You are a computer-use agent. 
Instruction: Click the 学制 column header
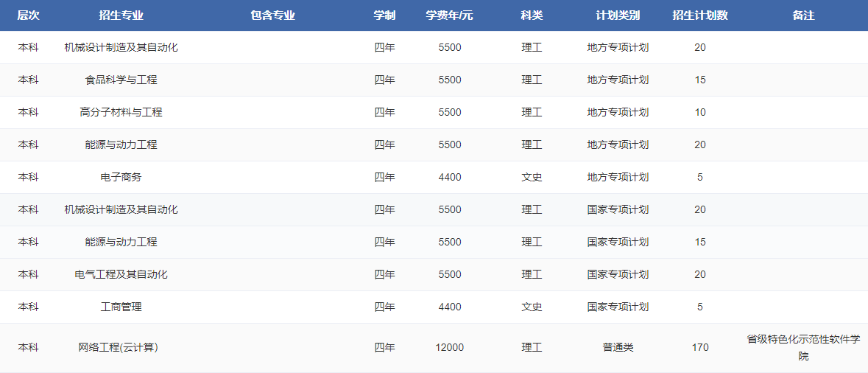[385, 15]
